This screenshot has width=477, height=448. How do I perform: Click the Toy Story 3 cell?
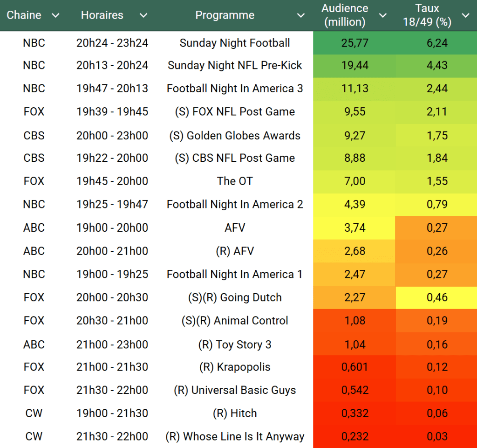coord(235,345)
